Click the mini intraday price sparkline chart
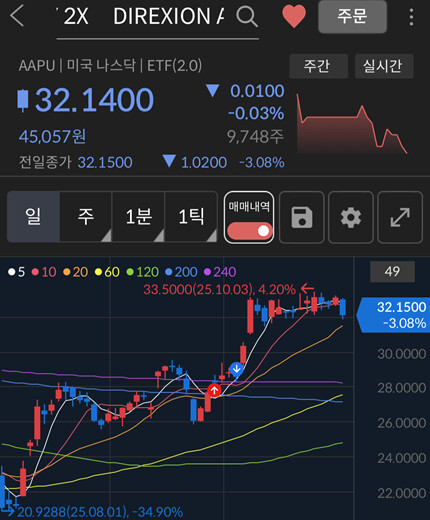This screenshot has width=430, height=520. [352, 124]
